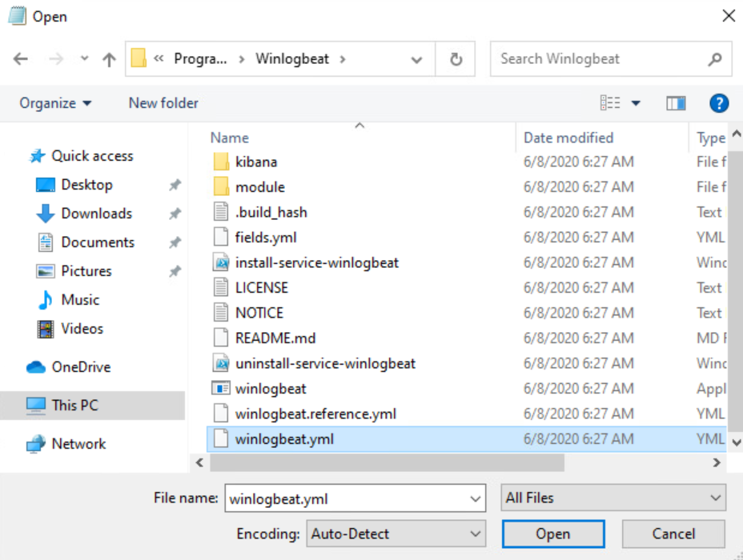Expand the address bar history dropdown

[x=416, y=60]
